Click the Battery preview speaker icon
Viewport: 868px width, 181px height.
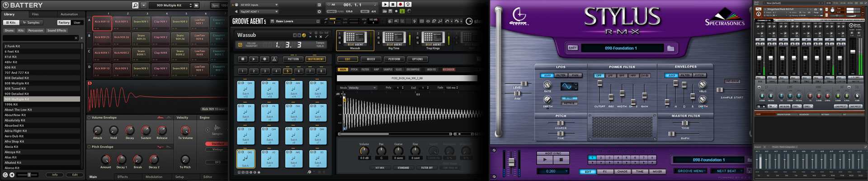[12, 175]
